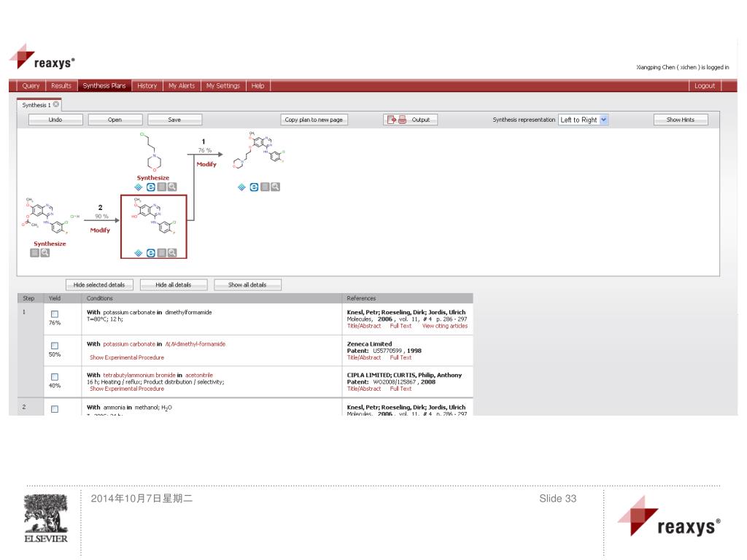Screen dimensions: 747x560
Task: Click the Synthesize link under the acetate starting material
Action: coord(50,244)
